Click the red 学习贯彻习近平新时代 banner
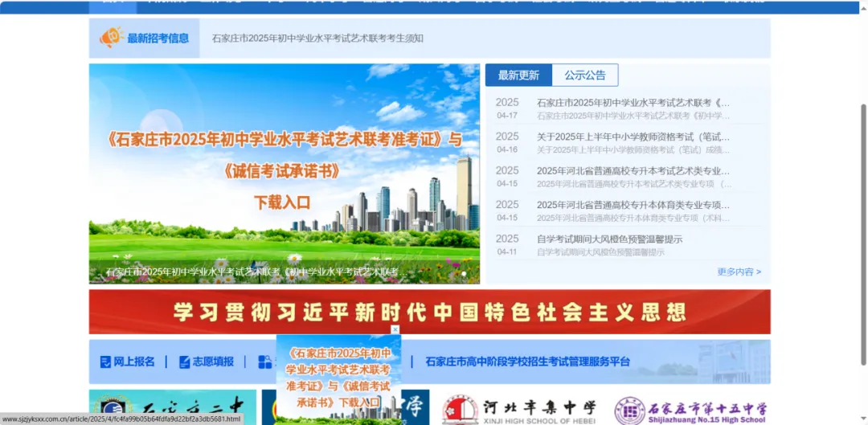868x425 pixels. (429, 312)
